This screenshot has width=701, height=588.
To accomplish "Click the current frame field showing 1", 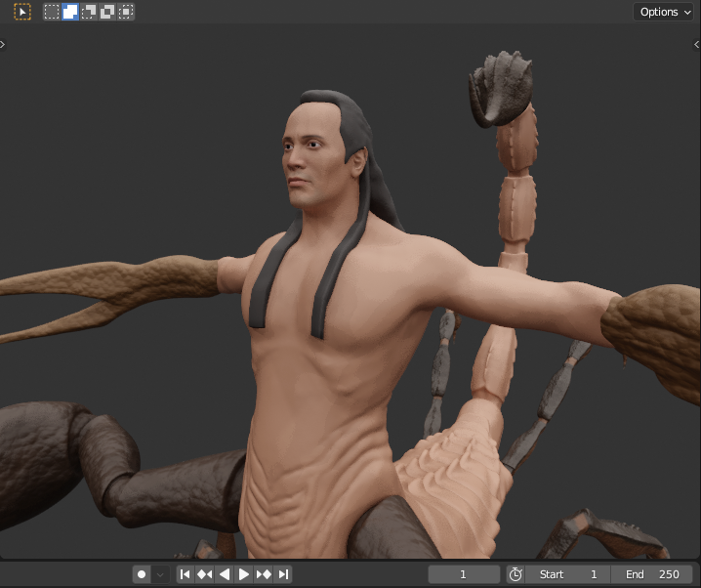I will coord(464,574).
